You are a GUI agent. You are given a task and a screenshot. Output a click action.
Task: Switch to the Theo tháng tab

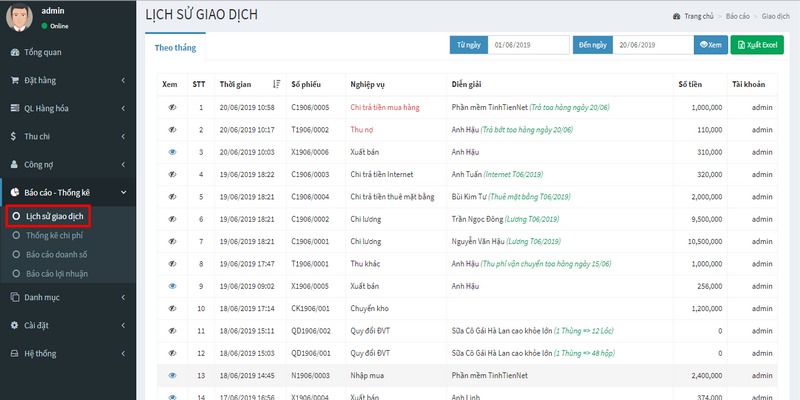pos(175,47)
